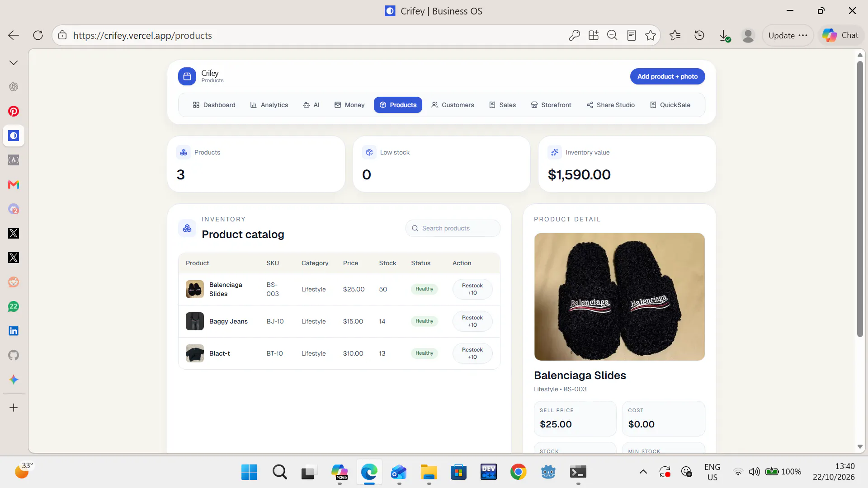The height and width of the screenshot is (488, 868).
Task: Select the Blact-t product name
Action: 219,353
